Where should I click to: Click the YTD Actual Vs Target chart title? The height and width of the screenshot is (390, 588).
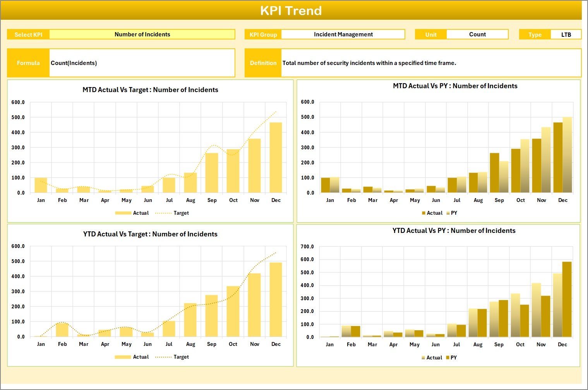point(150,234)
